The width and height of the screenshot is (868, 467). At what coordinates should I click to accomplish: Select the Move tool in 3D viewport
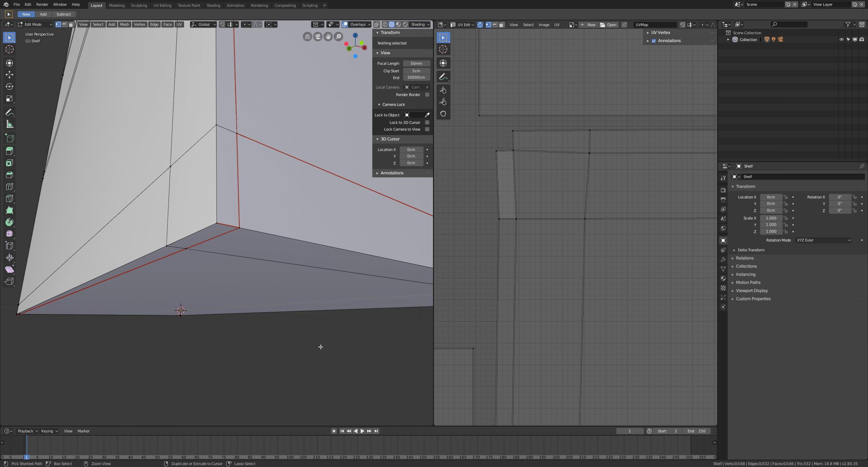click(9, 75)
